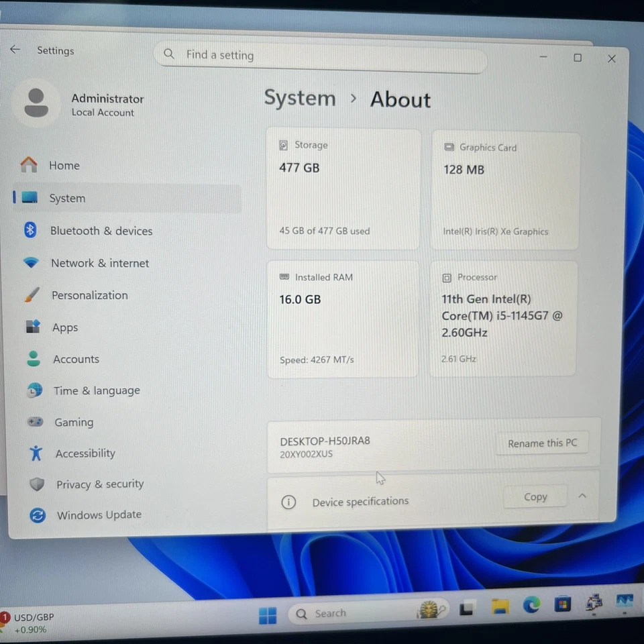The image size is (644, 644).
Task: Collapse the Device specifications section
Action: 582,496
